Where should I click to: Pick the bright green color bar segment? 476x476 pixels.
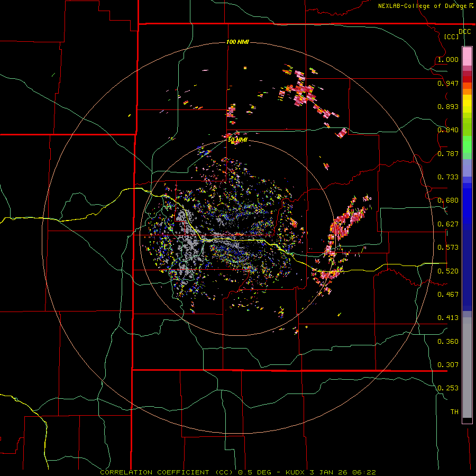coord(467,144)
